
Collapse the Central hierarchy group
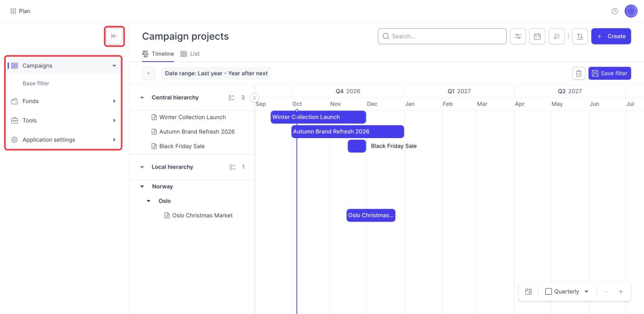pos(142,98)
